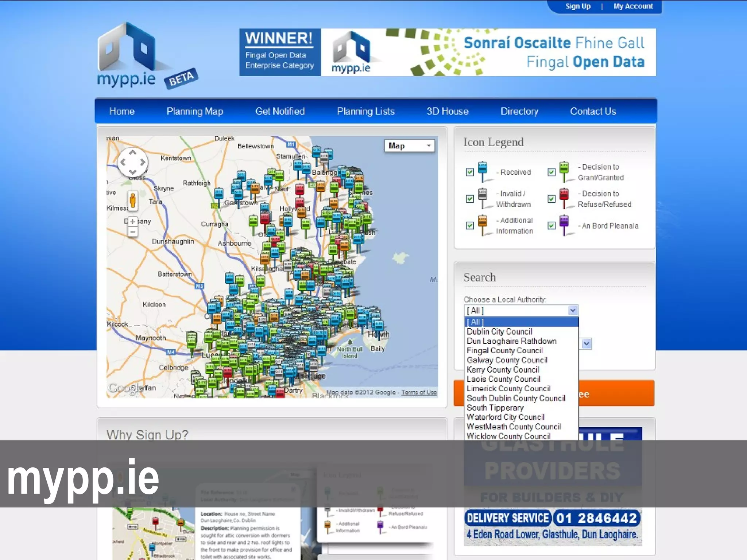Viewport: 747px width, 560px height.
Task: Select Dublin City Council option
Action: coord(522,331)
